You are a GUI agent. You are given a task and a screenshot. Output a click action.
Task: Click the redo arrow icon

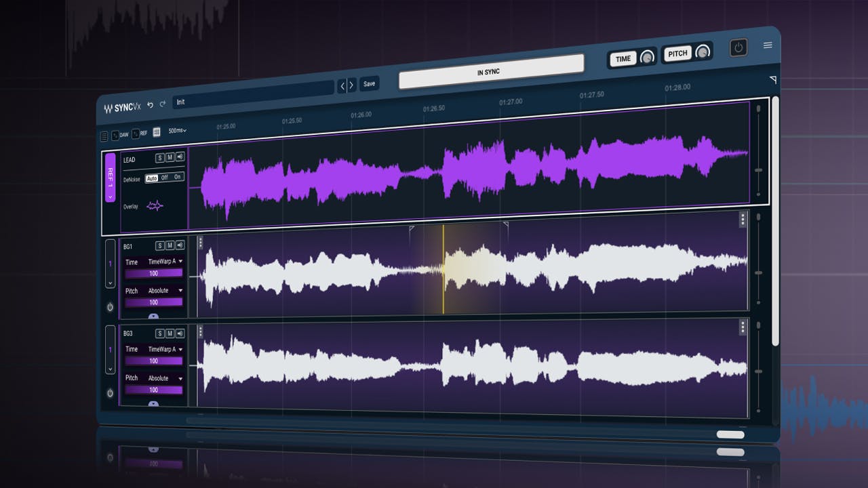[x=163, y=104]
